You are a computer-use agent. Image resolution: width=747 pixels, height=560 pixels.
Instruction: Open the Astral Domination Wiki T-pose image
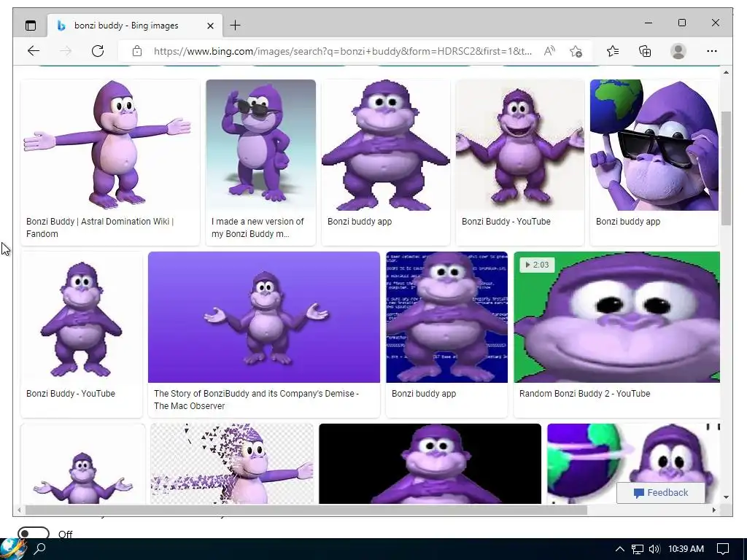point(110,145)
